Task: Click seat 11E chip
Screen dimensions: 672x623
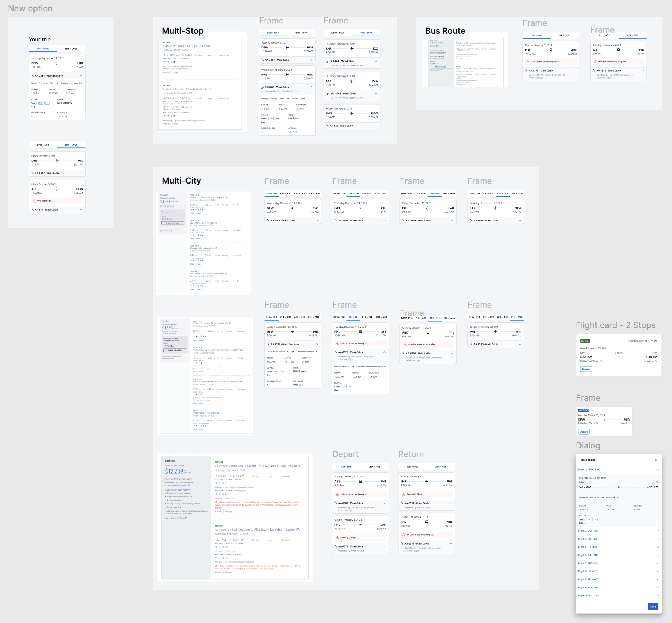Action: click(x=277, y=119)
